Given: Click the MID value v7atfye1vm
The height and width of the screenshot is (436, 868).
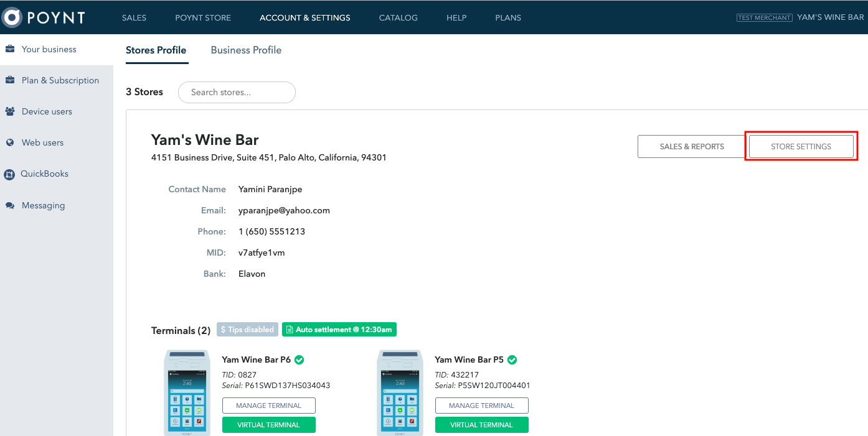Looking at the screenshot, I should [x=262, y=253].
